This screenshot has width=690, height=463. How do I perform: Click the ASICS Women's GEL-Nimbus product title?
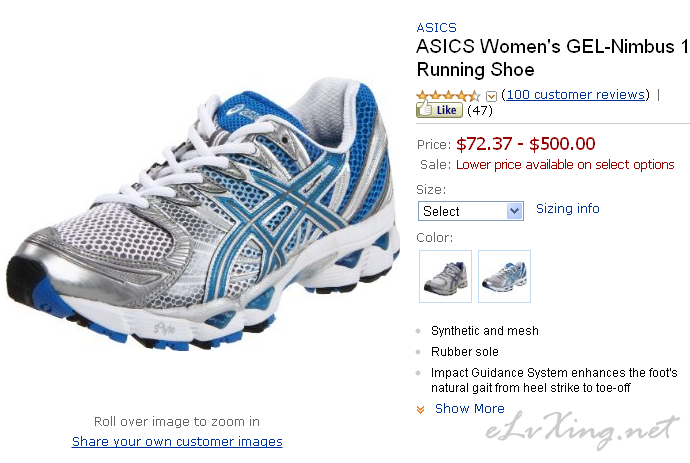pyautogui.click(x=553, y=58)
